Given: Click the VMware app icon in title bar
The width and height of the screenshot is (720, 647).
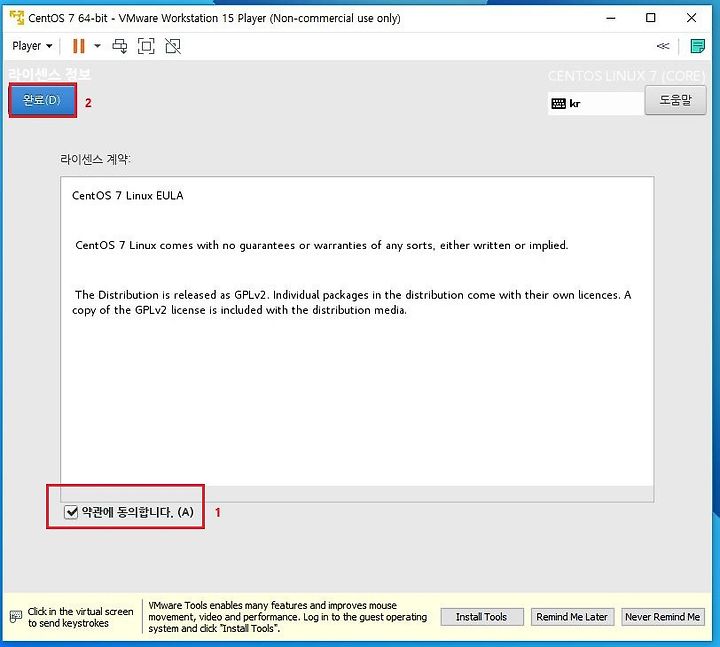Looking at the screenshot, I should click(17, 18).
